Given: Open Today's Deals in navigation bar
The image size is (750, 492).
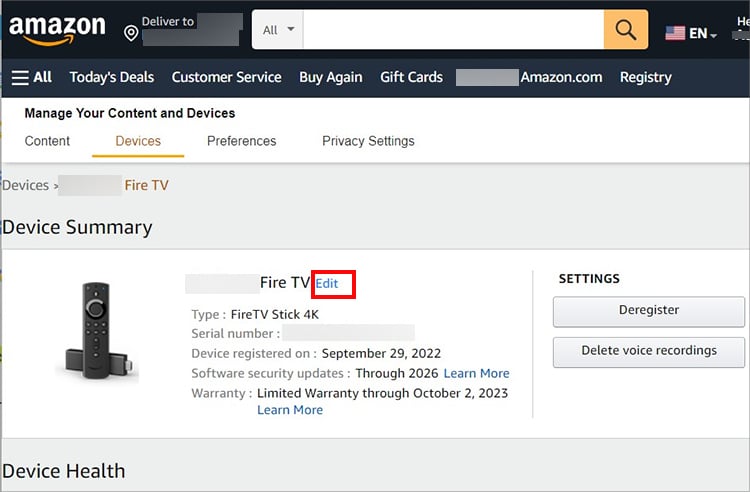Looking at the screenshot, I should [112, 77].
